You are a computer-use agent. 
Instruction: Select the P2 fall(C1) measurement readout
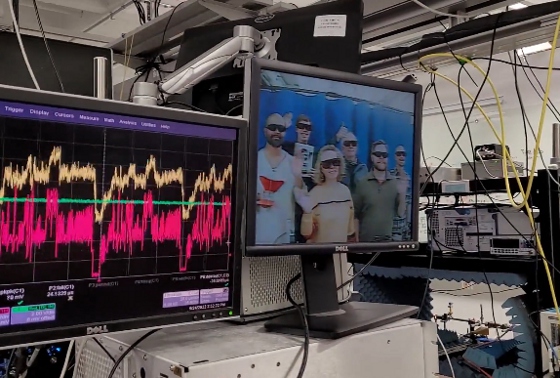coord(61,290)
